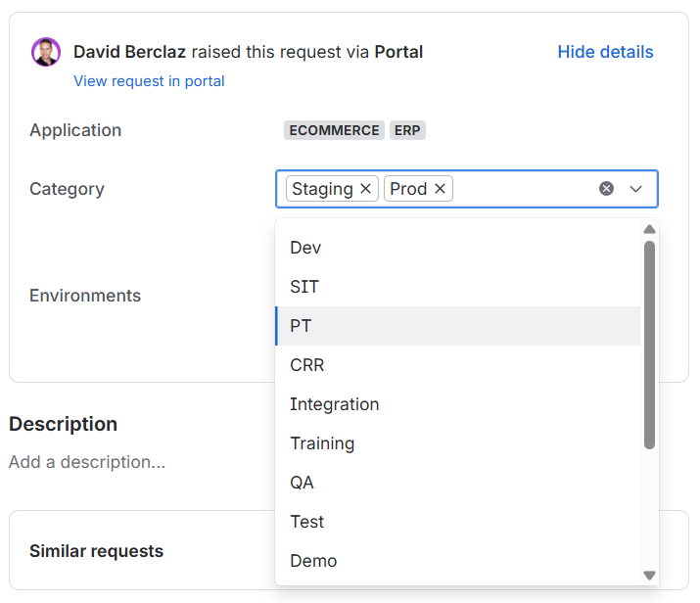Select Dev from the dropdown list
The height and width of the screenshot is (603, 700).
tap(458, 248)
